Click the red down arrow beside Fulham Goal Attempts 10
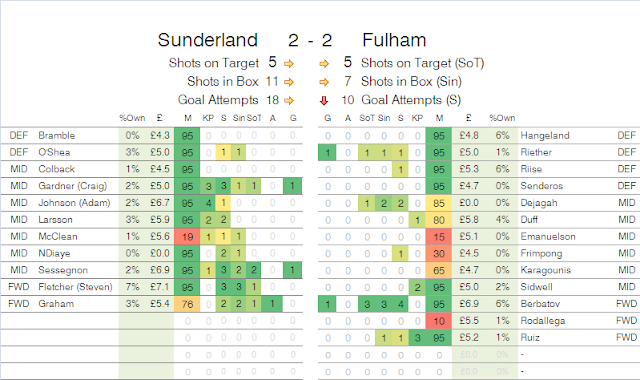Screen dimensions: 640x380 pyautogui.click(x=324, y=100)
